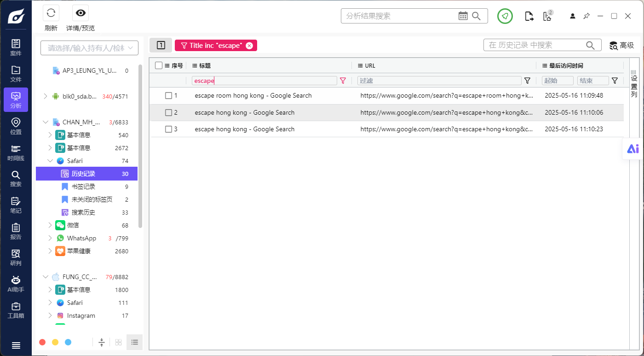The height and width of the screenshot is (356, 644).
Task: Open the 搜索 search section in sidebar
Action: (x=16, y=179)
